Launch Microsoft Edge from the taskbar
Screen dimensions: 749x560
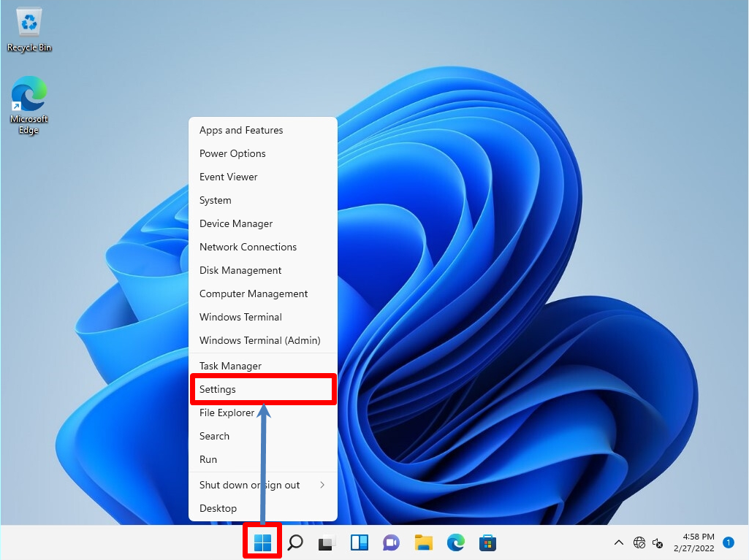tap(456, 542)
